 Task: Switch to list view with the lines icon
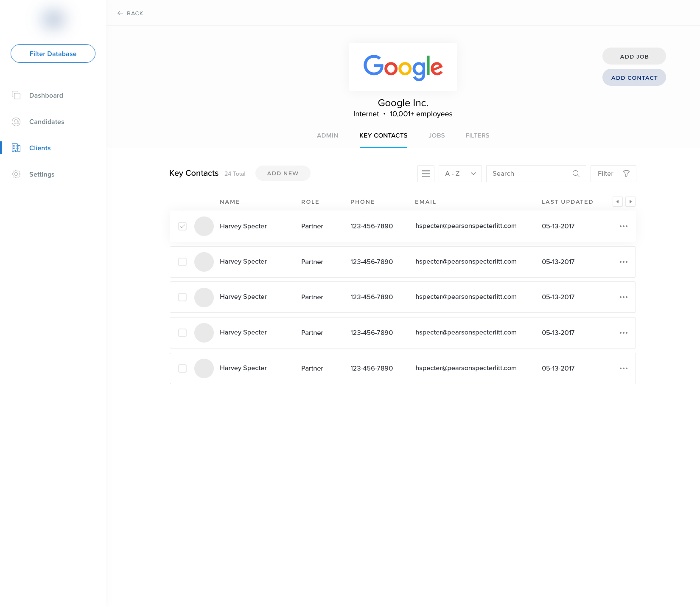[x=426, y=174]
